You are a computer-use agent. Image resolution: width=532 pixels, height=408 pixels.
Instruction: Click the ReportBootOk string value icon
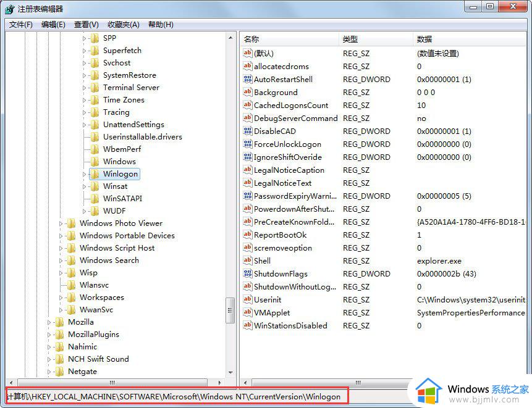click(x=248, y=235)
